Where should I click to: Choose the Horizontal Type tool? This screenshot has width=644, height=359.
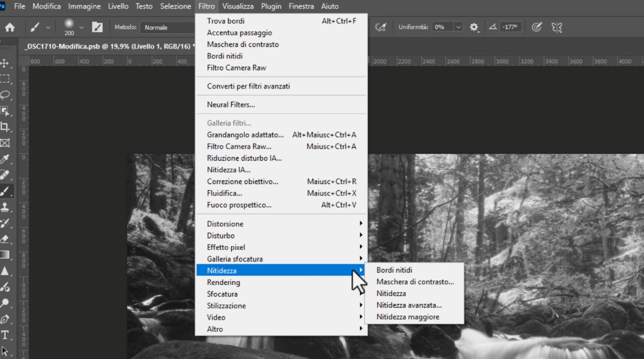[5, 335]
